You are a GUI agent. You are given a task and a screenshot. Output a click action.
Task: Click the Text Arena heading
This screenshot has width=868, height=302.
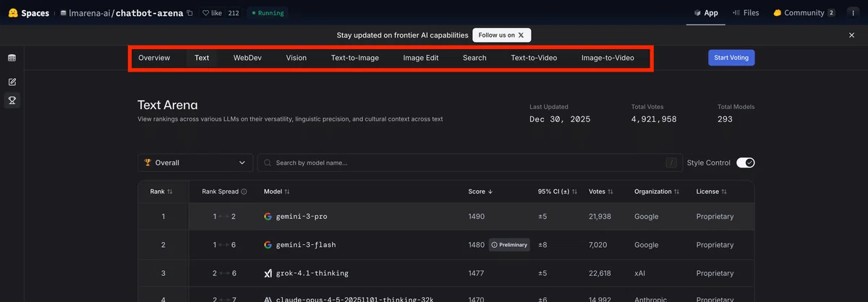pyautogui.click(x=167, y=105)
